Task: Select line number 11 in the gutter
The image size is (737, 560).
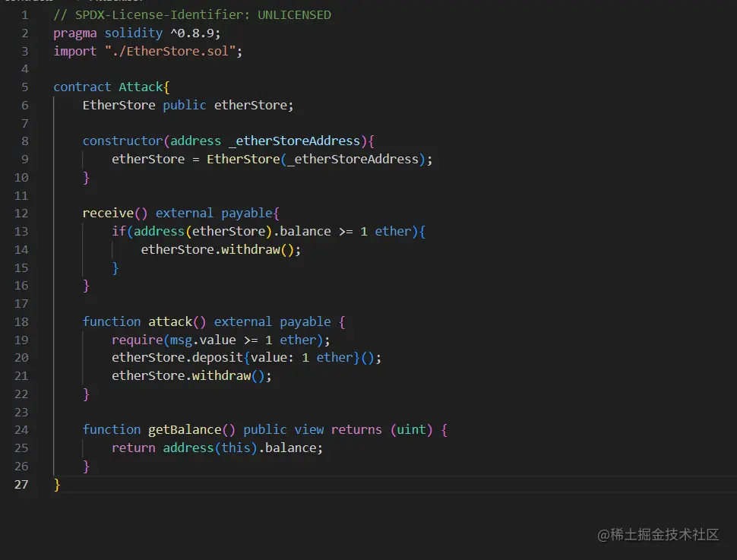Action: pyautogui.click(x=21, y=195)
